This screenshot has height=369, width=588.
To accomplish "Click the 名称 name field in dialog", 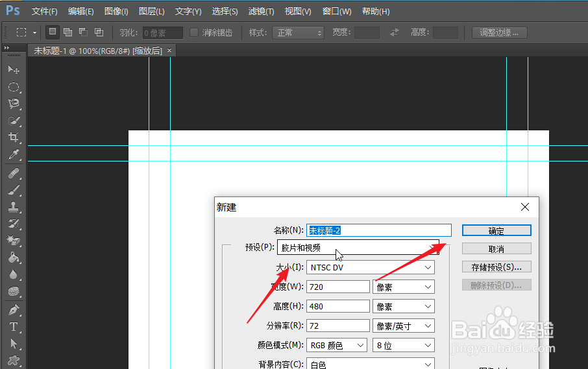I will [x=379, y=230].
